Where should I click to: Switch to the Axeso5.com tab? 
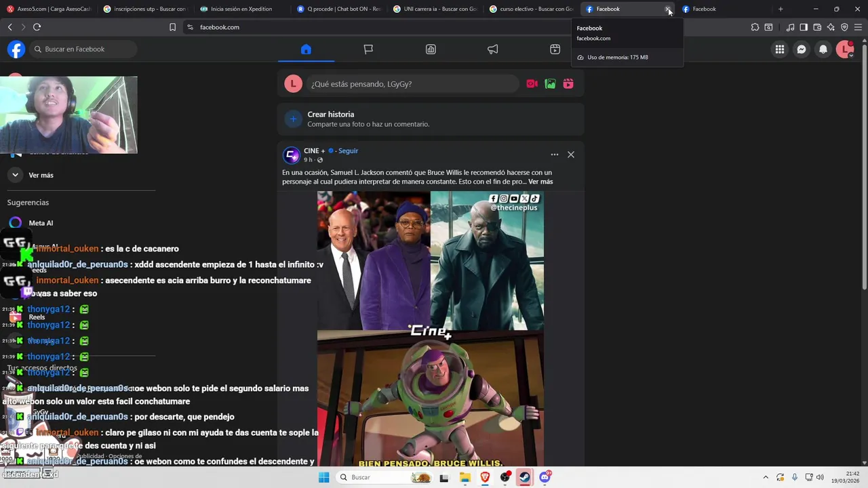click(x=48, y=9)
